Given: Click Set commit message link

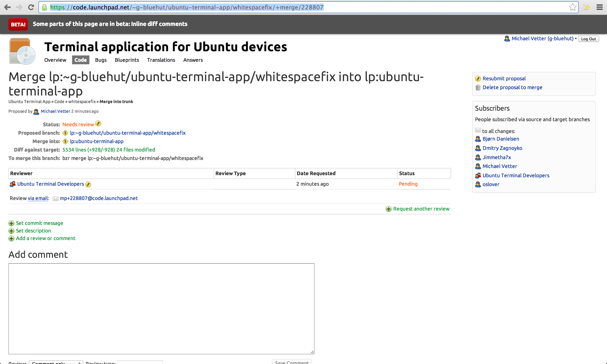Looking at the screenshot, I should coord(39,223).
